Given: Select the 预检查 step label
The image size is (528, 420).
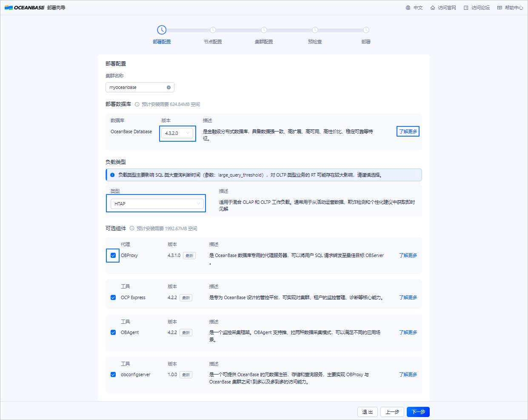Looking at the screenshot, I should [x=315, y=42].
